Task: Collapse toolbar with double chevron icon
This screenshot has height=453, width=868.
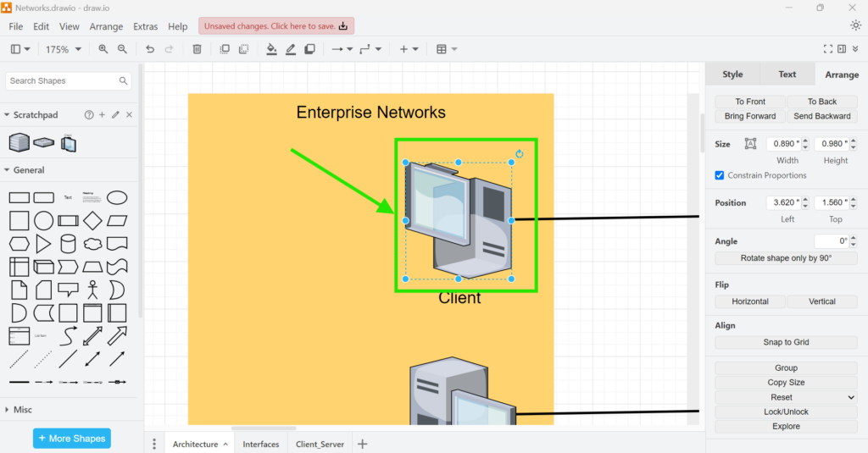Action: 855,49
